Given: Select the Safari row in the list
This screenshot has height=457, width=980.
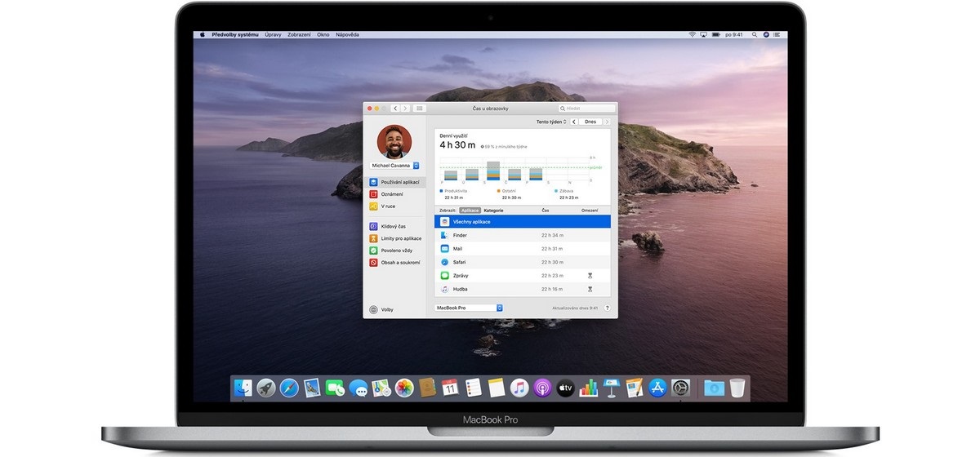Looking at the screenshot, I should tap(523, 262).
